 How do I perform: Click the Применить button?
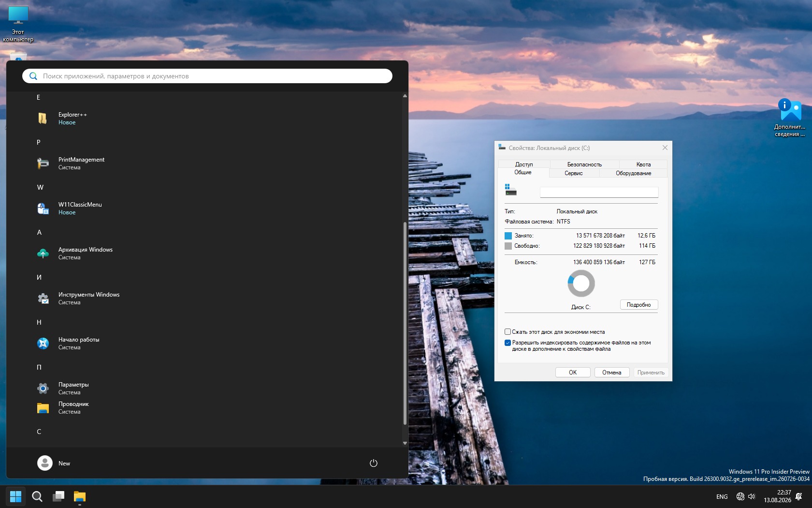651,373
